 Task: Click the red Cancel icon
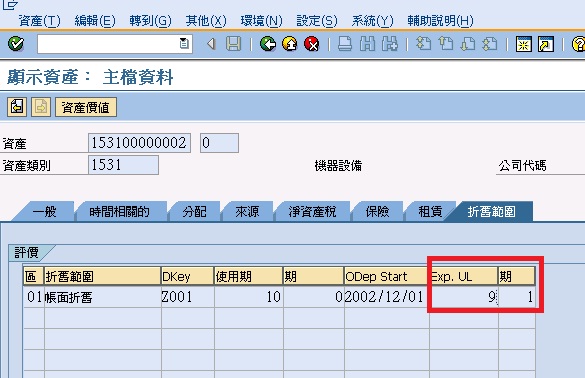pos(312,44)
